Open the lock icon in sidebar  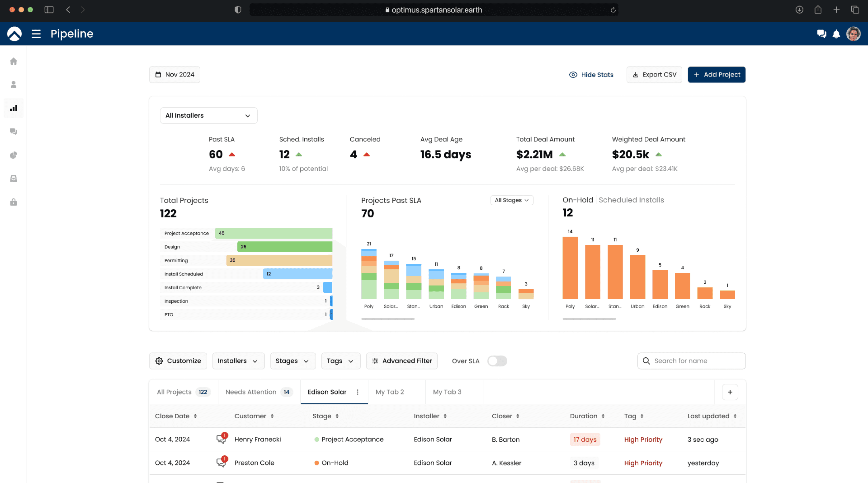[14, 202]
